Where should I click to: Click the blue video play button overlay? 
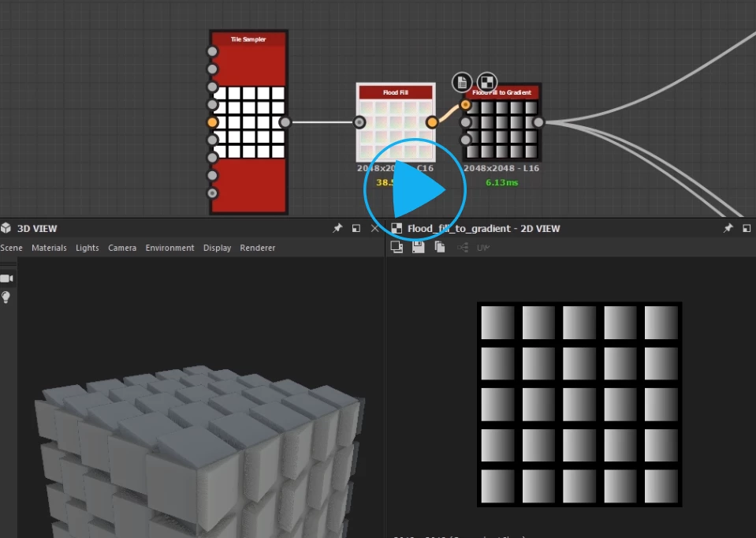click(415, 189)
